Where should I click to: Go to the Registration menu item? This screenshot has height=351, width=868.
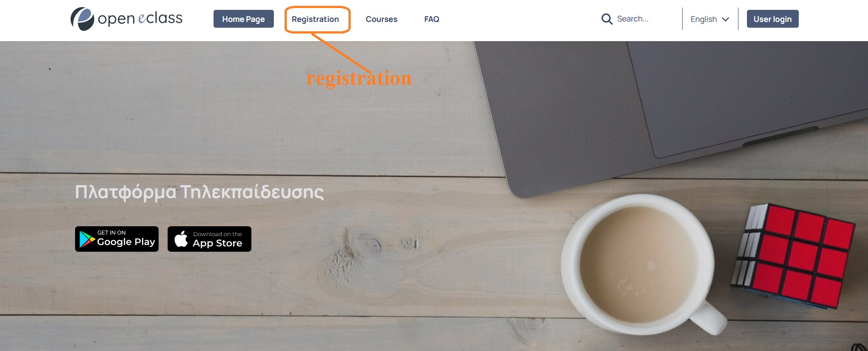315,19
